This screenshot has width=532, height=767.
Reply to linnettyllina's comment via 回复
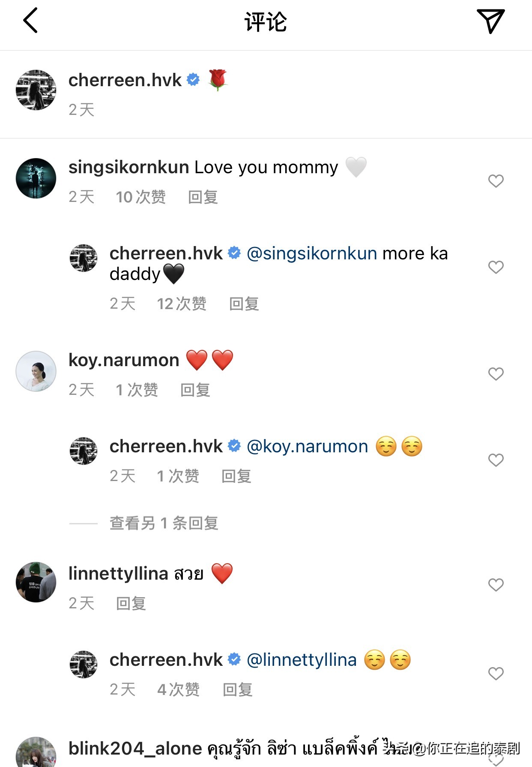(x=131, y=604)
